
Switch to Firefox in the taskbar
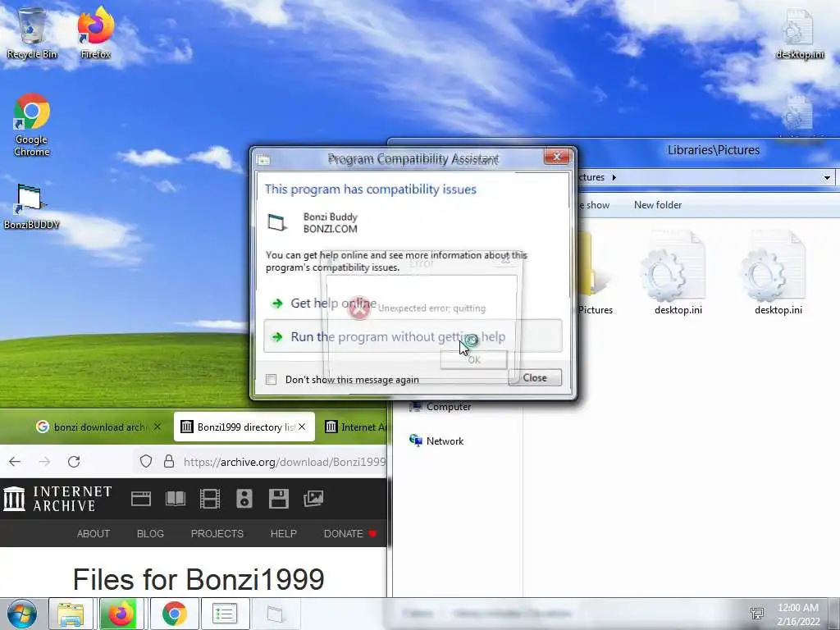point(121,614)
